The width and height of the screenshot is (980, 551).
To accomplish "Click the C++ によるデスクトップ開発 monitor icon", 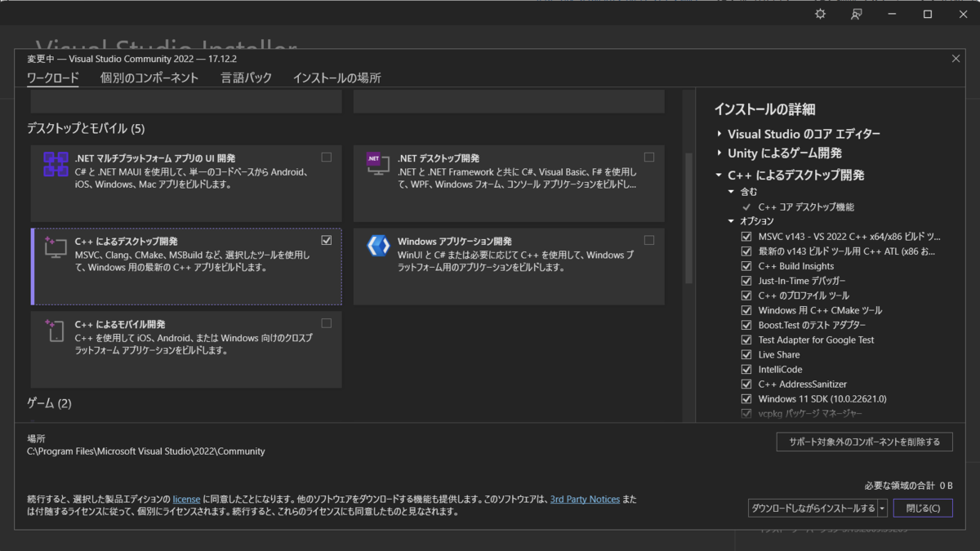I will coord(55,249).
